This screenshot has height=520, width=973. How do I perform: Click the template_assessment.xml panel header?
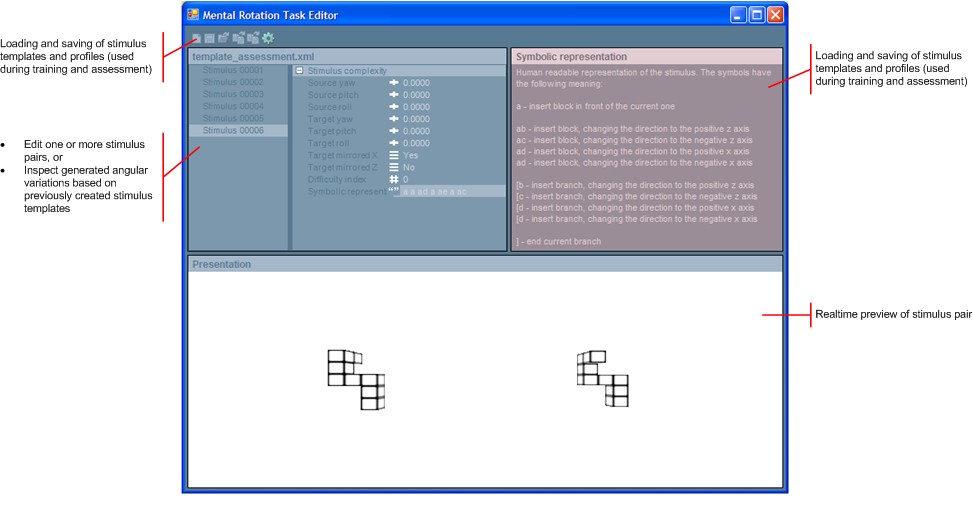click(x=348, y=56)
